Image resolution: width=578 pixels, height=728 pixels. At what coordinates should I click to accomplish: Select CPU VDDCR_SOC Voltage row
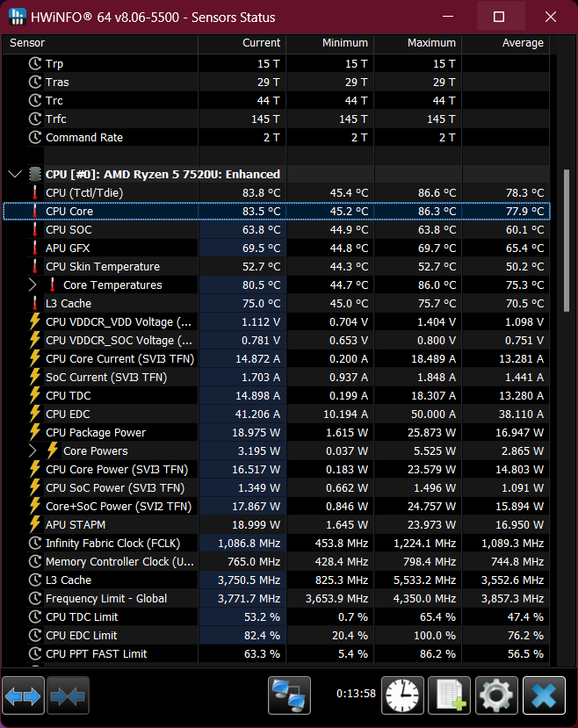[x=277, y=341]
